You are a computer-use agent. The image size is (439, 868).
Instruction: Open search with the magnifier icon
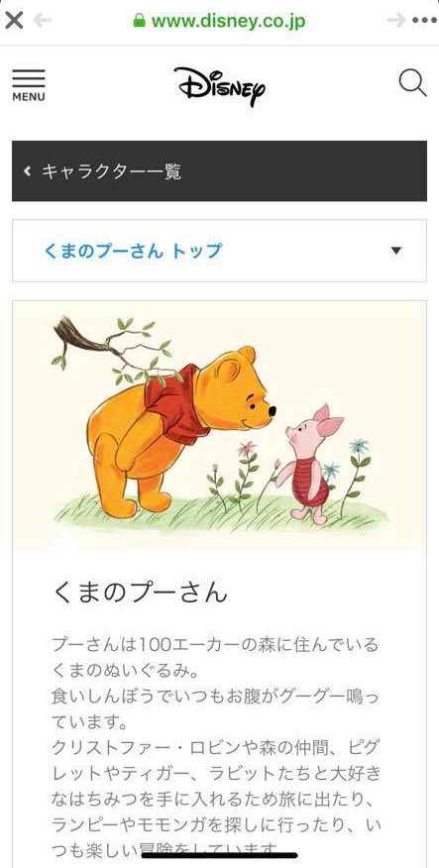click(412, 83)
